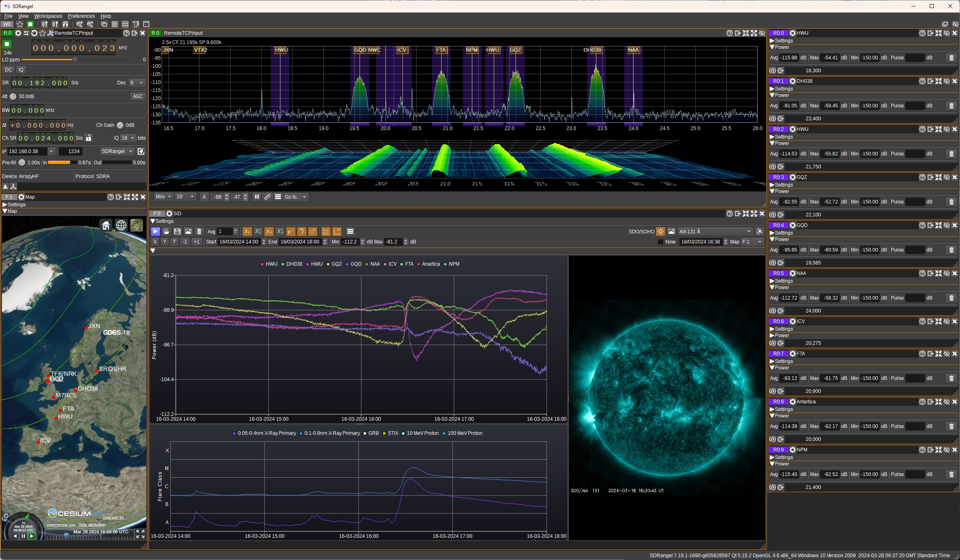Image resolution: width=960 pixels, height=560 pixels.
Task: Enable the Now checkbox in SID
Action: pyautogui.click(x=661, y=242)
